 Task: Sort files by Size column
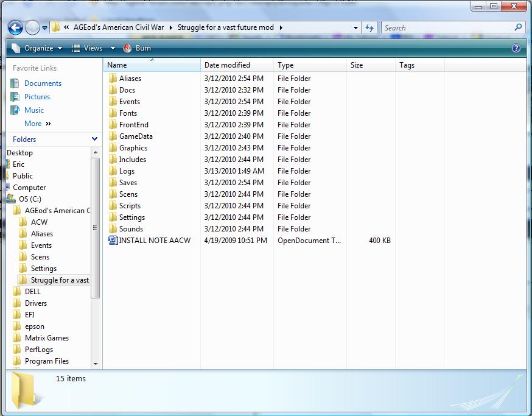357,65
